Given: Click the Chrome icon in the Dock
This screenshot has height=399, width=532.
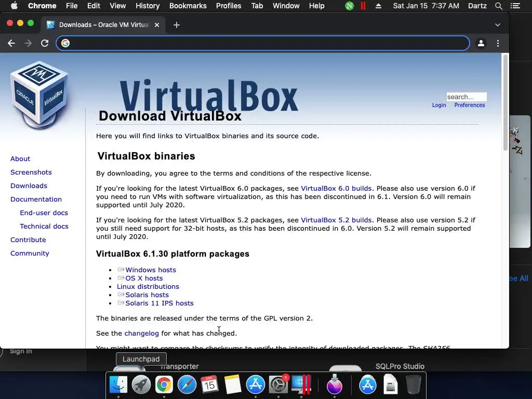Looking at the screenshot, I should (x=164, y=385).
